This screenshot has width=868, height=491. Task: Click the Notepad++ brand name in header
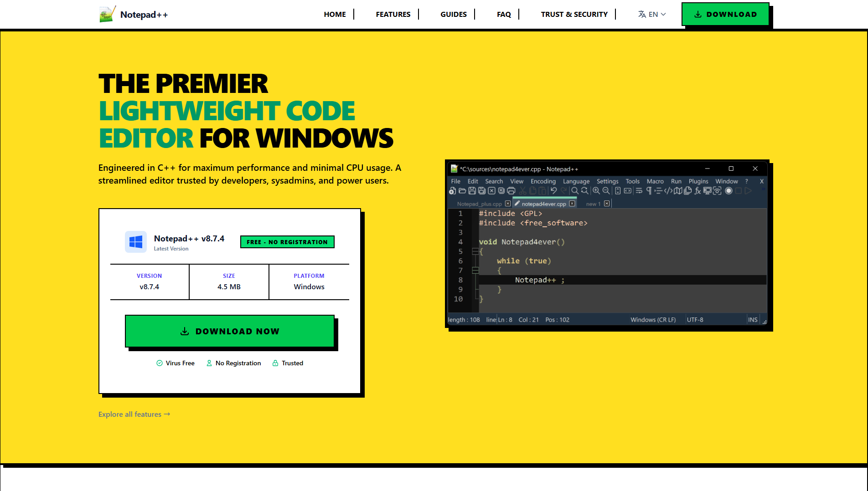tap(144, 15)
